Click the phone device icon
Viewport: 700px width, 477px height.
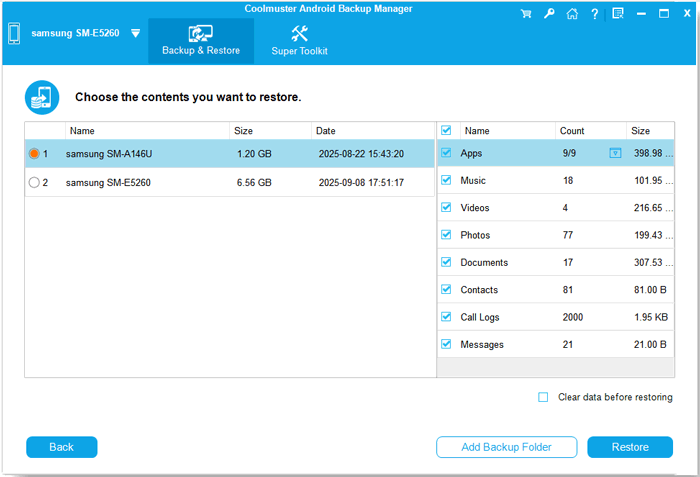[x=13, y=33]
